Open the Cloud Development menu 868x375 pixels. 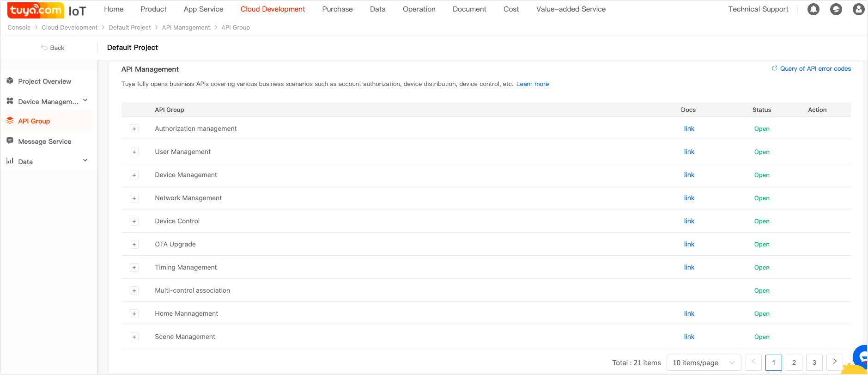coord(273,9)
